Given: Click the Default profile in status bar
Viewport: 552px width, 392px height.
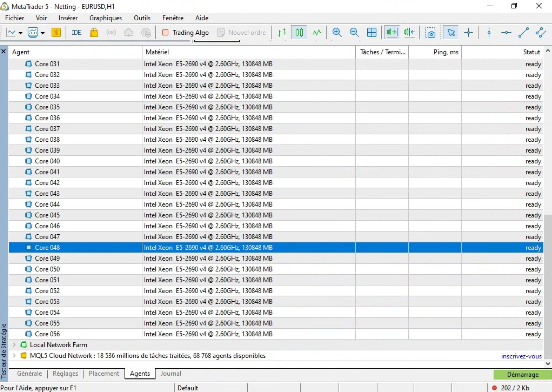Looking at the screenshot, I should [x=187, y=388].
